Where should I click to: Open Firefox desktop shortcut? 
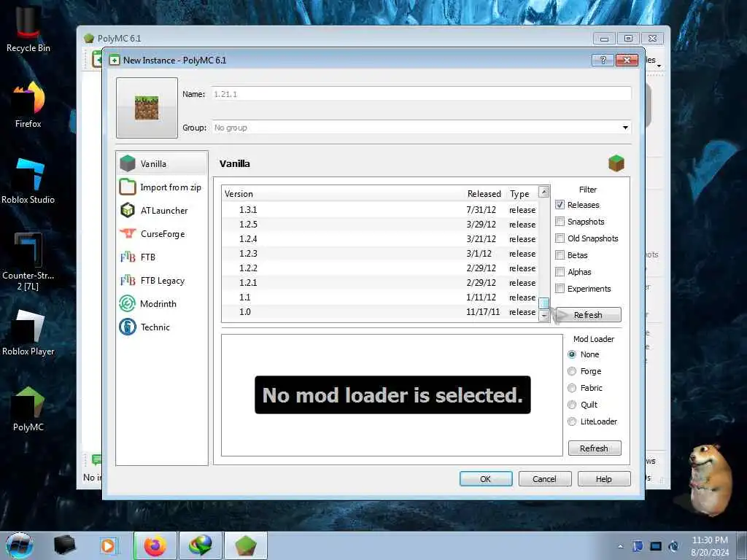point(28,104)
